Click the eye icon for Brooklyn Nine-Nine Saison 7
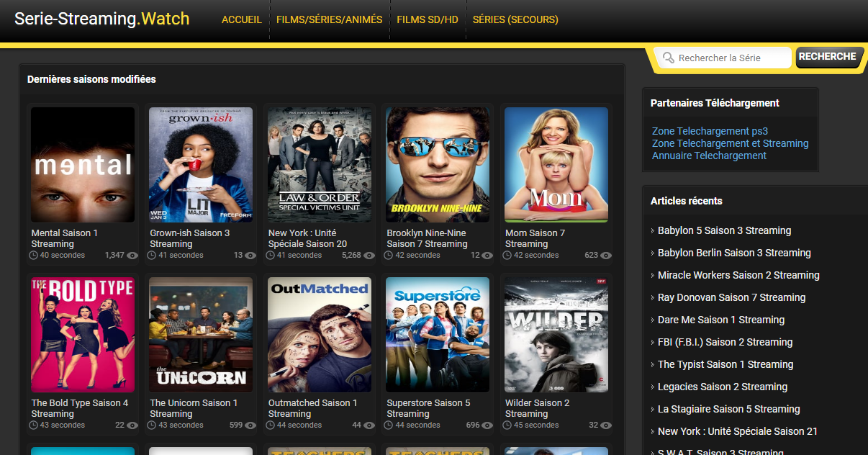868x455 pixels. (487, 256)
